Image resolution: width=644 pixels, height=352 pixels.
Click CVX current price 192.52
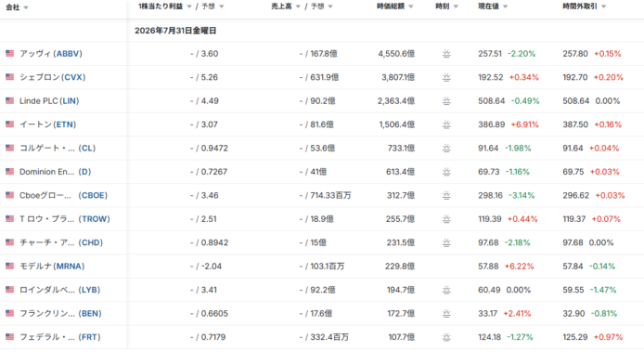tap(490, 77)
